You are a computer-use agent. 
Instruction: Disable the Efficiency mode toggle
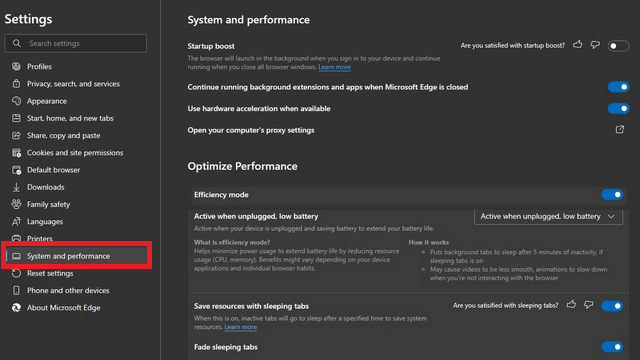[612, 195]
